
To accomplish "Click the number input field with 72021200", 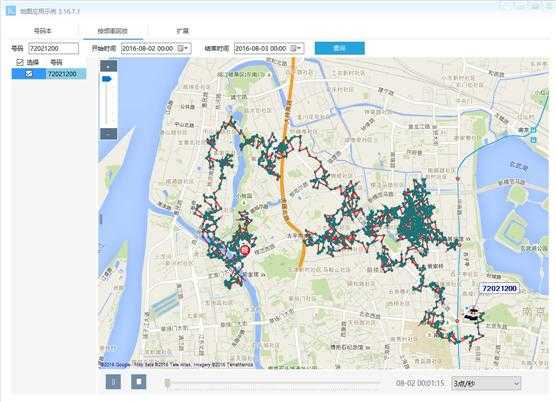I will point(54,48).
